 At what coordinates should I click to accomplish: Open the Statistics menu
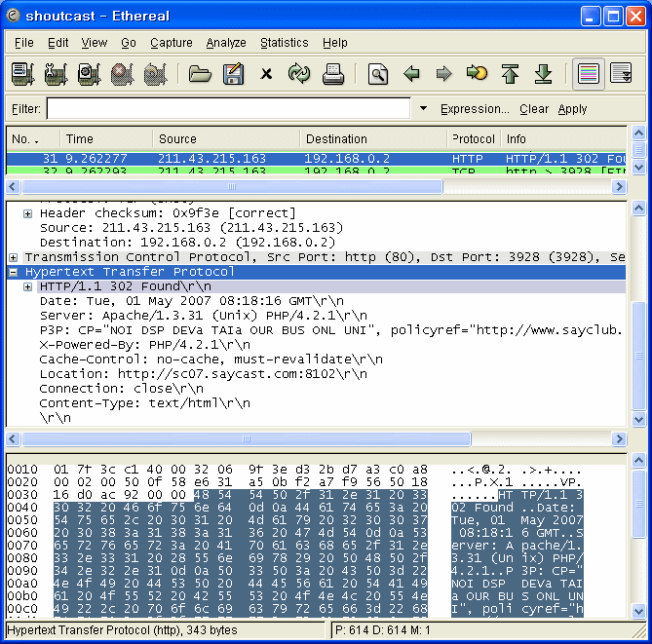pyautogui.click(x=285, y=43)
